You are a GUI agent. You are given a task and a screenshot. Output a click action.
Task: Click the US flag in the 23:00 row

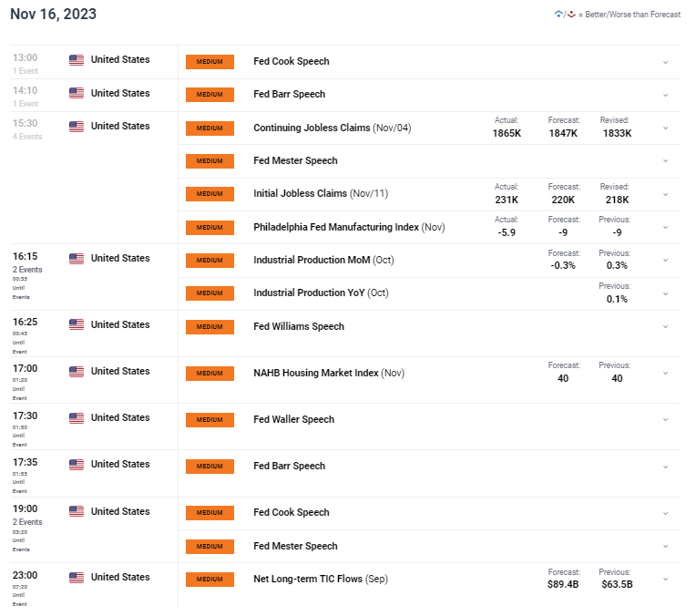(x=77, y=578)
